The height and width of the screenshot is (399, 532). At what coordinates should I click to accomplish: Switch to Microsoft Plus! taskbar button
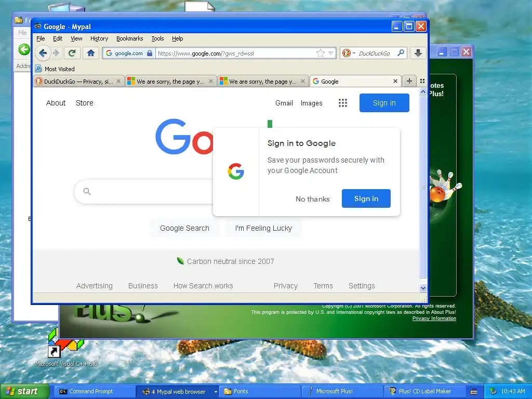pos(342,391)
